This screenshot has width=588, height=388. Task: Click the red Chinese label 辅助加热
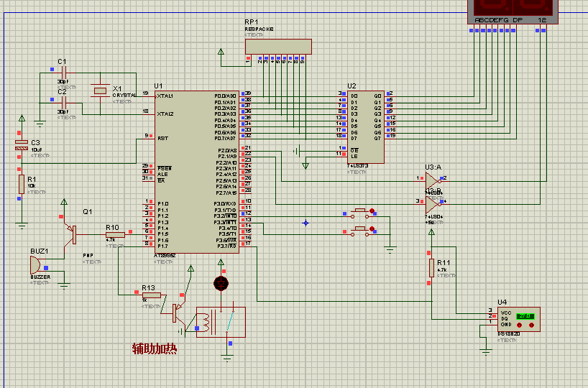[155, 348]
